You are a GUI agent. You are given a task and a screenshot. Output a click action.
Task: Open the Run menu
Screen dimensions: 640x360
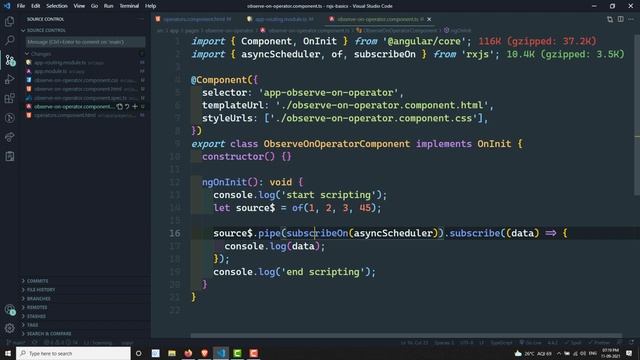[109, 6]
